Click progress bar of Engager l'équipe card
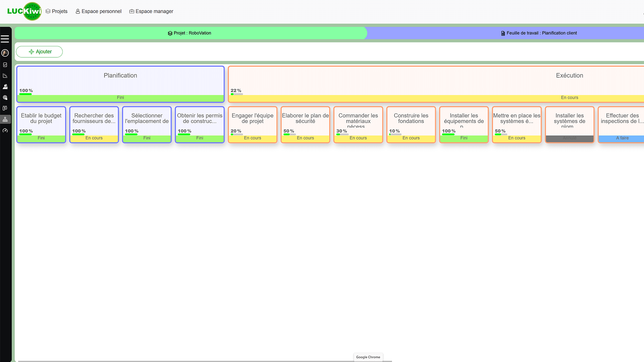The image size is (644, 362). click(236, 134)
